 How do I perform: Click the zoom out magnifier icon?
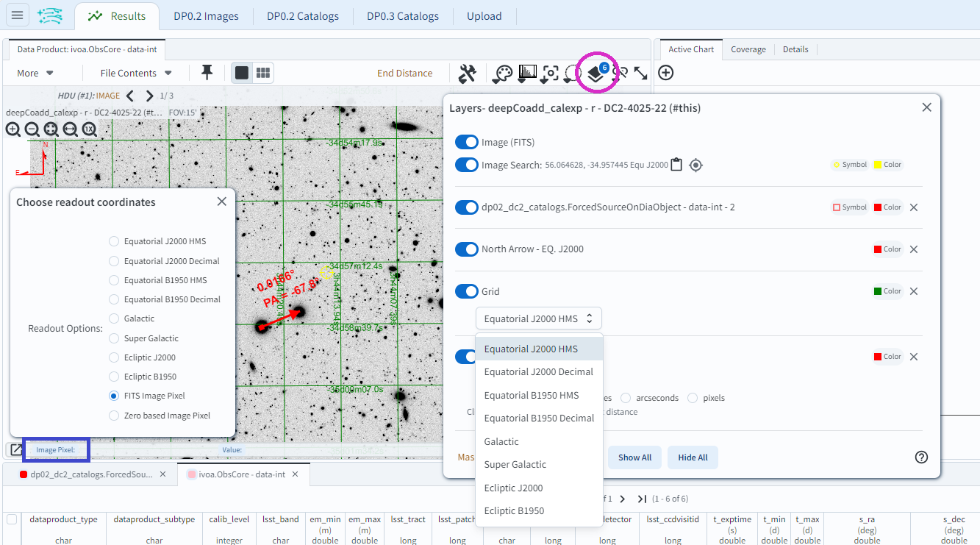(x=32, y=129)
